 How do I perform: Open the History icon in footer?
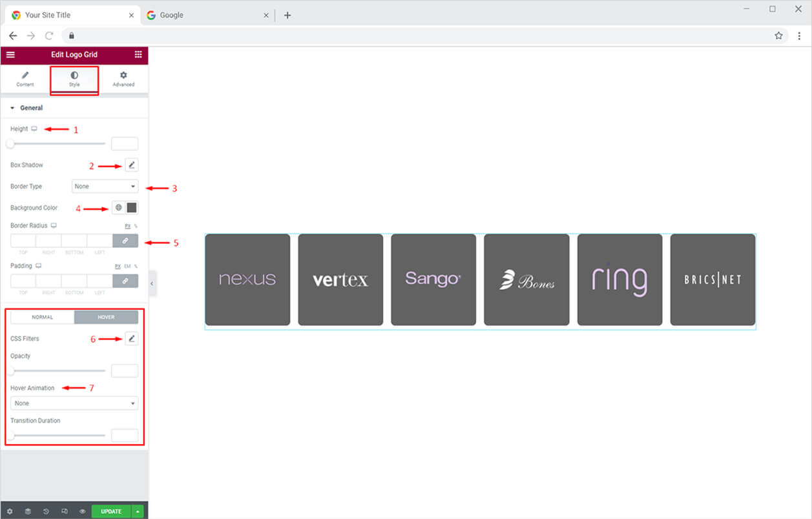[46, 511]
